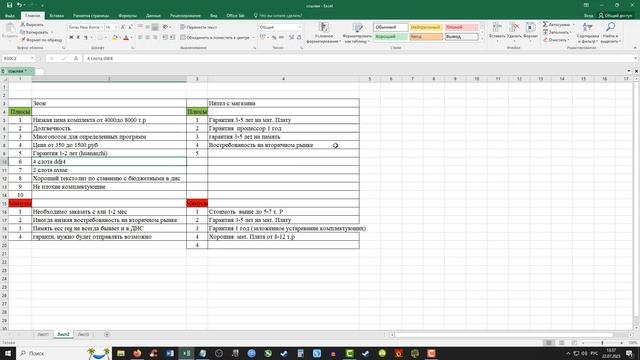Screen dimensions: 640x360
Task: Open the borders dropdown
Action: point(105,38)
